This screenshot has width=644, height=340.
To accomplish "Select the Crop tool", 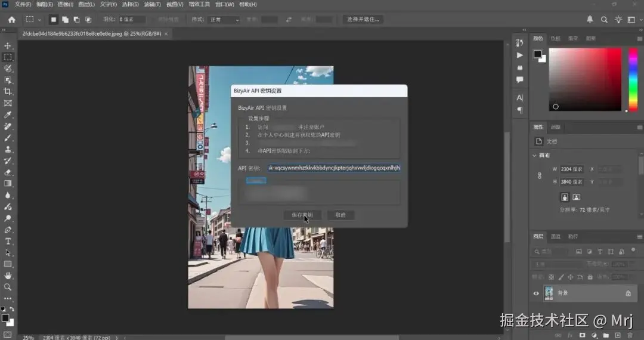I will pos(8,92).
